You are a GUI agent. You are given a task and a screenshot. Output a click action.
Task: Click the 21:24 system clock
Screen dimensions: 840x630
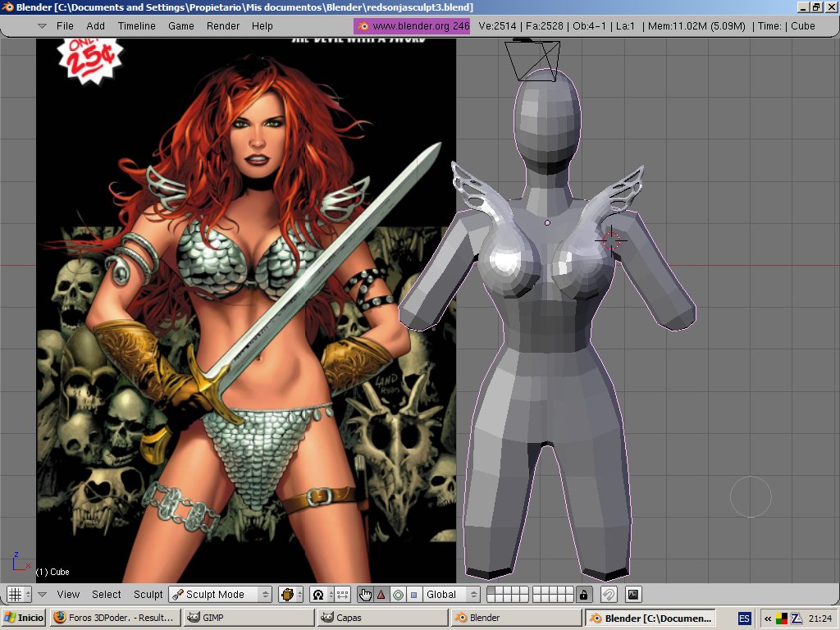tap(819, 619)
